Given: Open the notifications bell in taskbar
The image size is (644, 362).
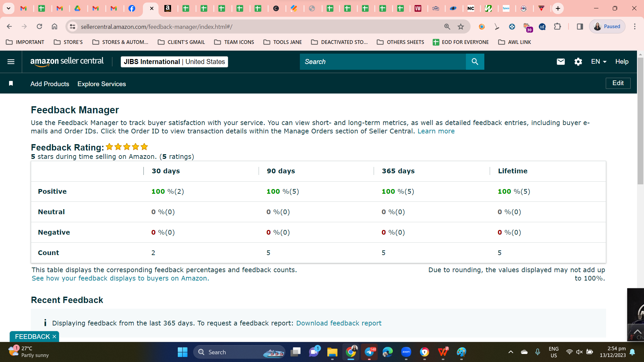Looking at the screenshot, I should 632,352.
